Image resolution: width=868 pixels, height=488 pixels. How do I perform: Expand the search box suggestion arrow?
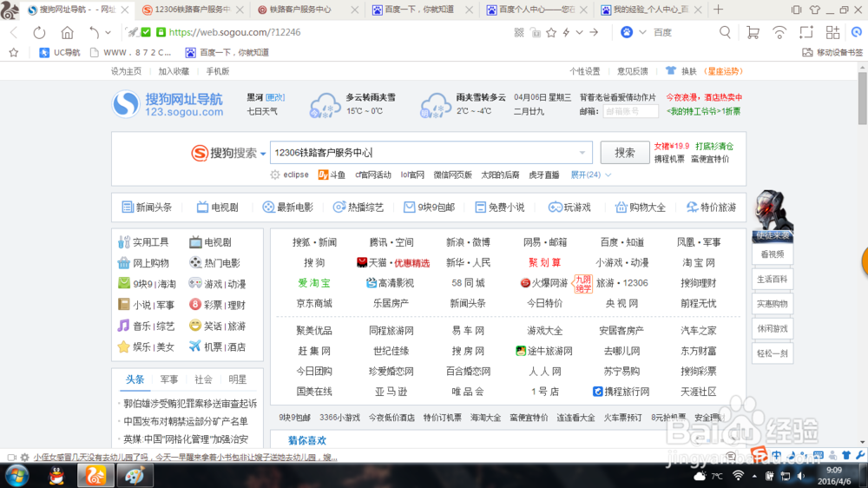(x=582, y=153)
